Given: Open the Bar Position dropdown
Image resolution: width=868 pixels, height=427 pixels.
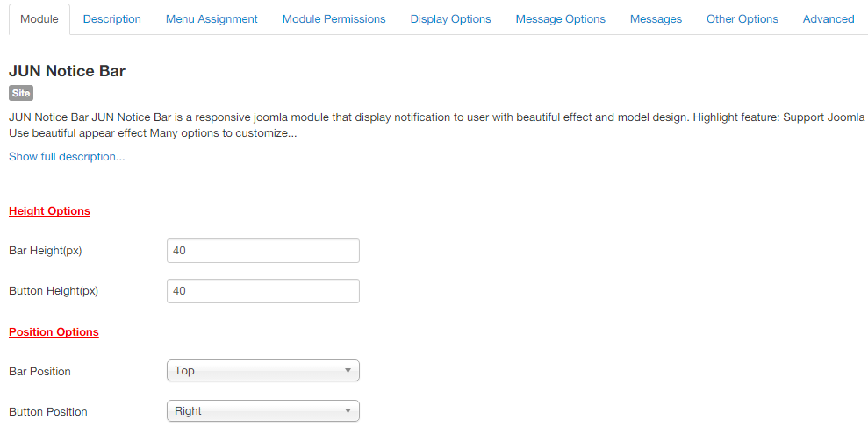Looking at the screenshot, I should (x=263, y=371).
